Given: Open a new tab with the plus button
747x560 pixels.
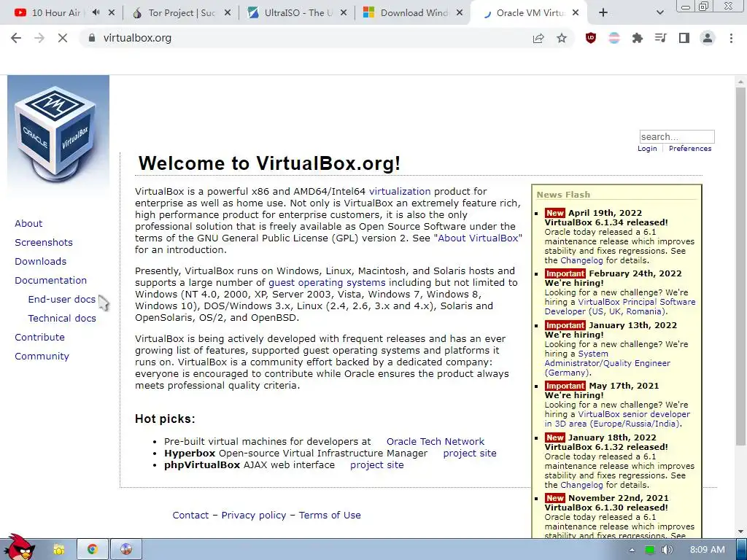Looking at the screenshot, I should point(603,13).
